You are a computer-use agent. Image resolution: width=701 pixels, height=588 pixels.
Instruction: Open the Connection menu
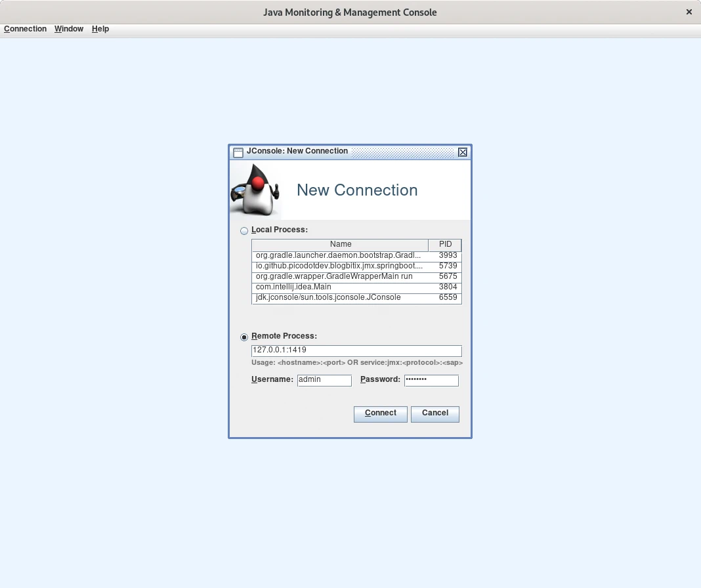coord(25,29)
